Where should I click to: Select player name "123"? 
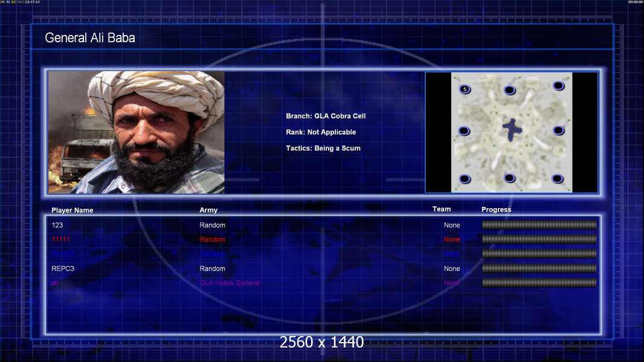(57, 225)
